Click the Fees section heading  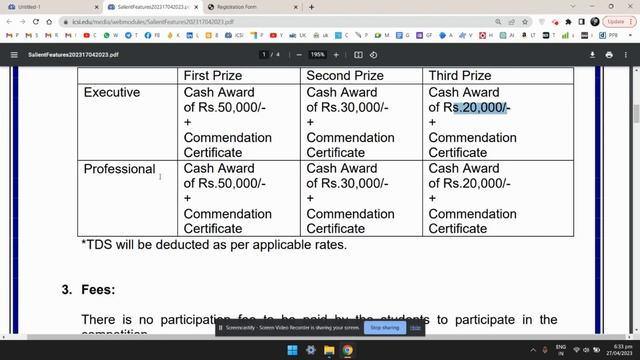[x=98, y=290]
